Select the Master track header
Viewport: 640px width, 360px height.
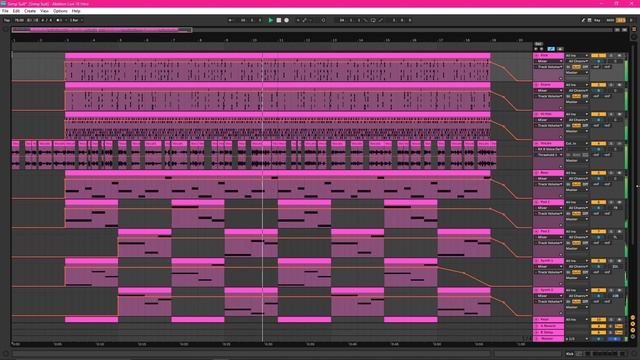(549, 339)
